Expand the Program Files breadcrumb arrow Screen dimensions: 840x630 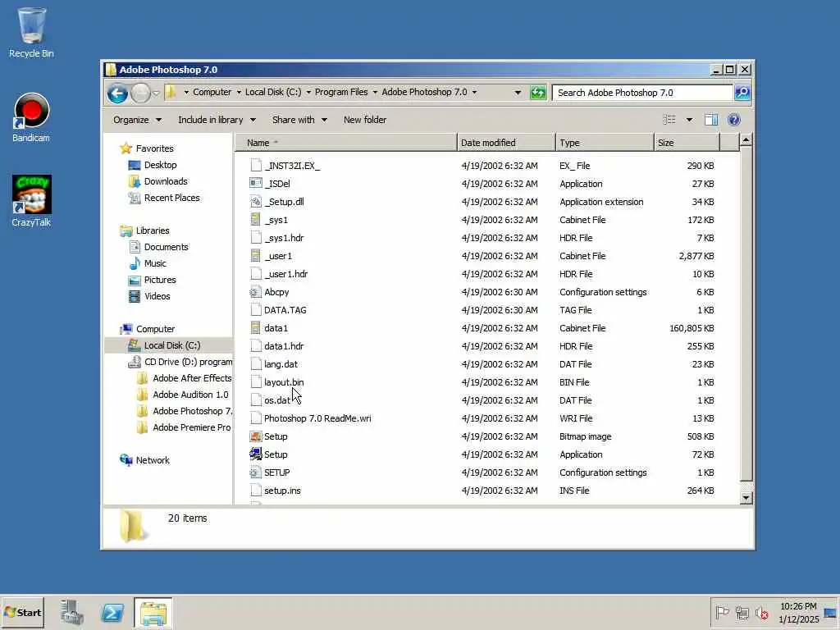pos(375,92)
